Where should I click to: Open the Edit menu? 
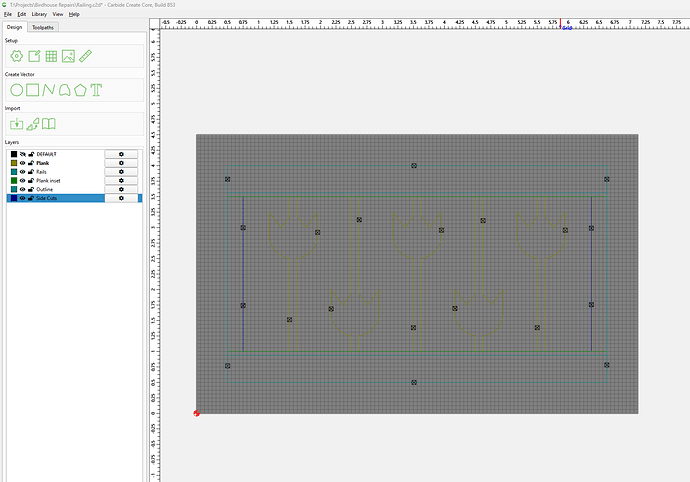click(22, 14)
